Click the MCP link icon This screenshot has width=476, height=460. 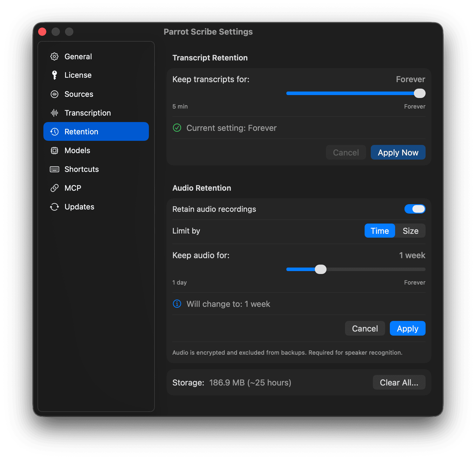tap(54, 188)
